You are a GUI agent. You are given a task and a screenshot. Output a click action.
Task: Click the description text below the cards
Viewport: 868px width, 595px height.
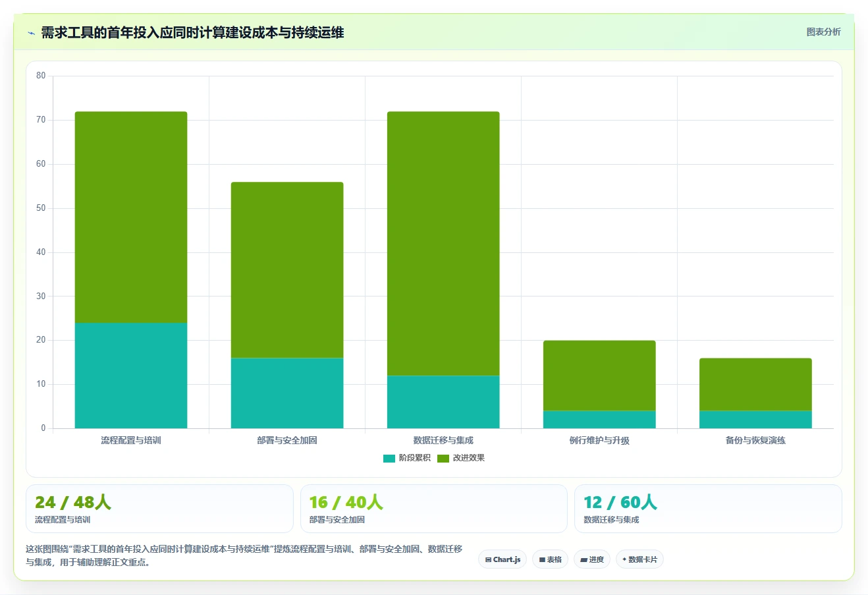pos(244,555)
